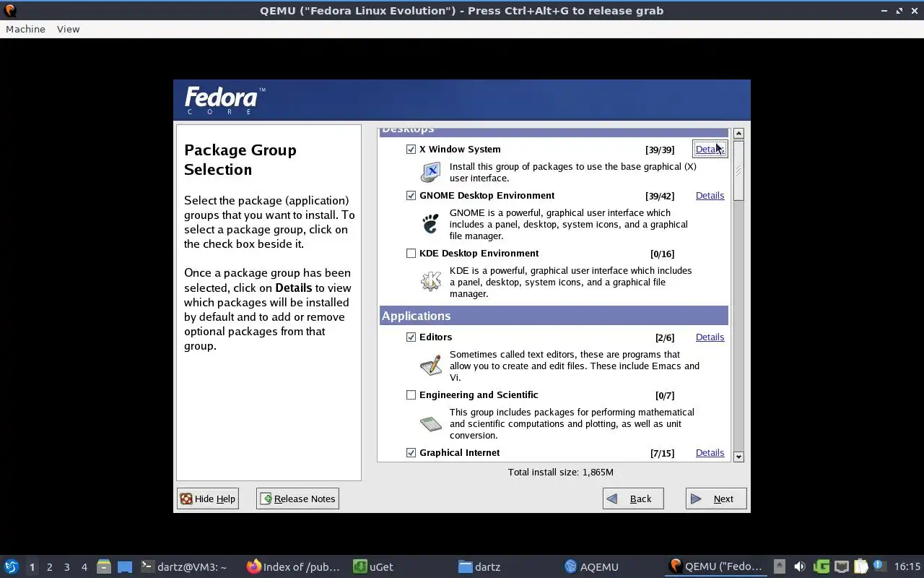924x578 pixels.
Task: Open Details for GNOME Desktop Environment
Action: click(710, 195)
